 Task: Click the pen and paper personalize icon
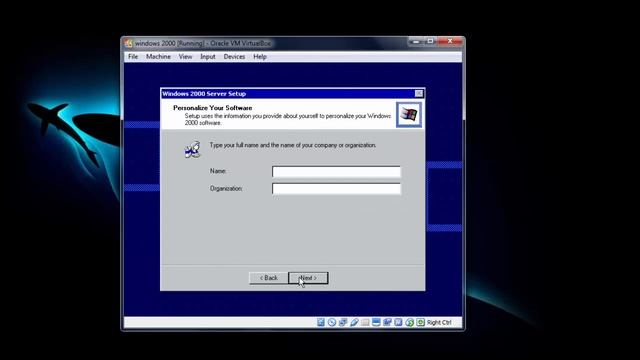pyautogui.click(x=192, y=150)
